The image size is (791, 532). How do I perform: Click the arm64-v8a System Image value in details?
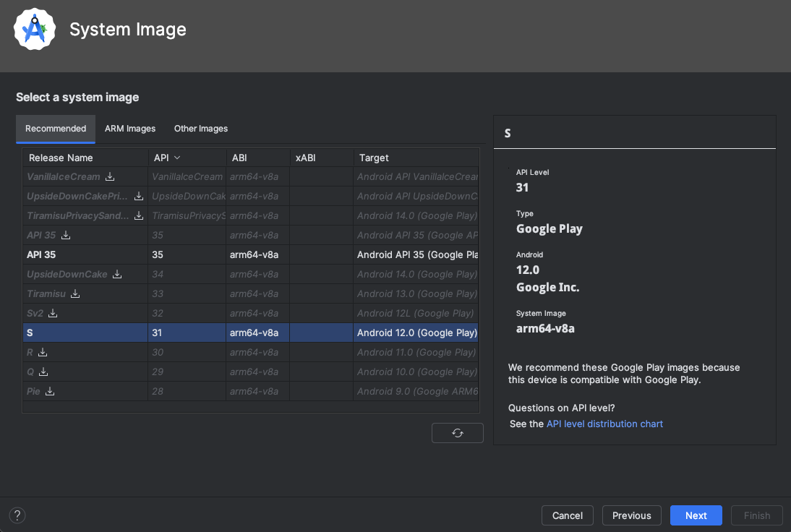coord(545,329)
